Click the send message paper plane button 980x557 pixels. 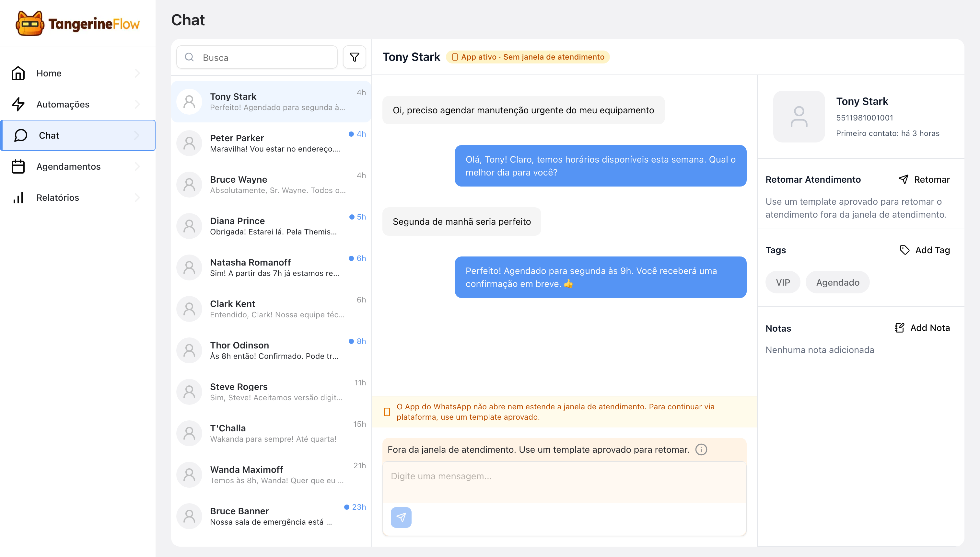(x=401, y=517)
